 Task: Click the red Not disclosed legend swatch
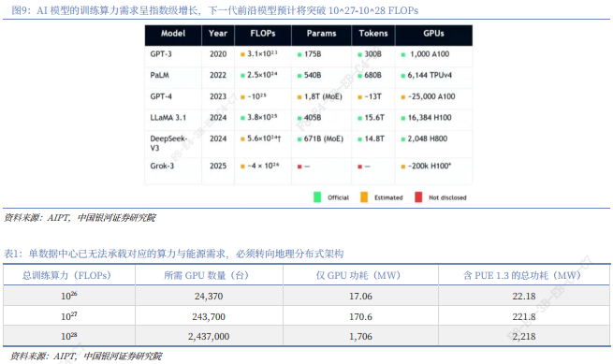[418, 197]
